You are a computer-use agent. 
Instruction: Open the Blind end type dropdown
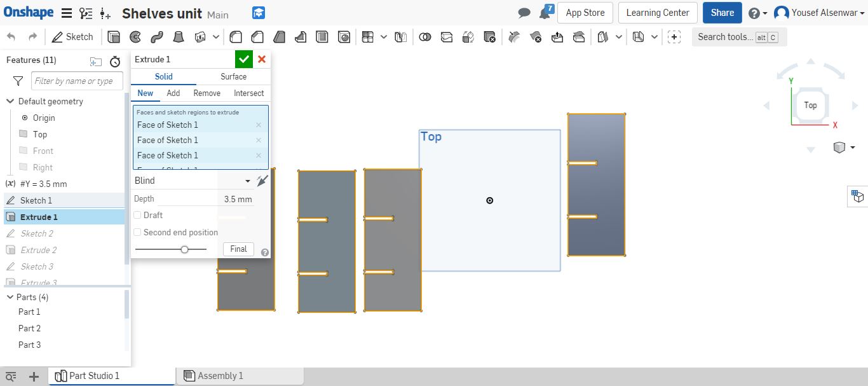click(193, 181)
